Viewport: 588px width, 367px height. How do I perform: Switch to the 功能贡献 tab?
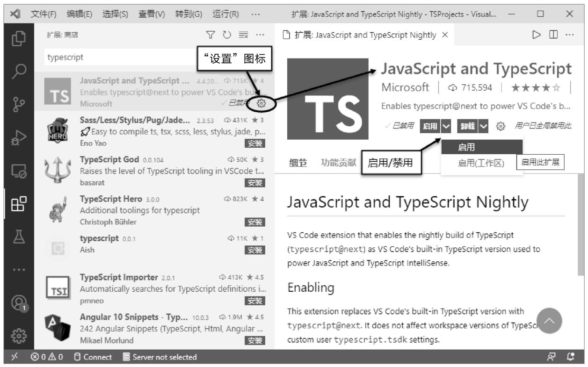[338, 163]
